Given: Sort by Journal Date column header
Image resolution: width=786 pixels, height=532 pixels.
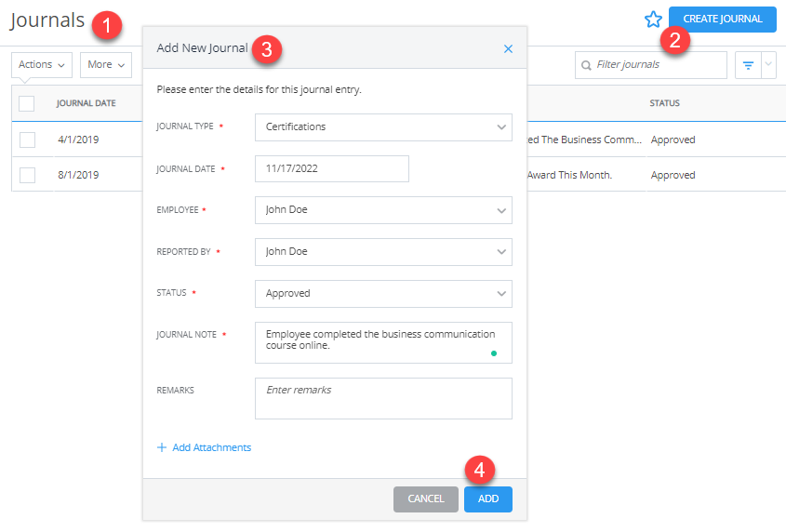Looking at the screenshot, I should coord(86,103).
